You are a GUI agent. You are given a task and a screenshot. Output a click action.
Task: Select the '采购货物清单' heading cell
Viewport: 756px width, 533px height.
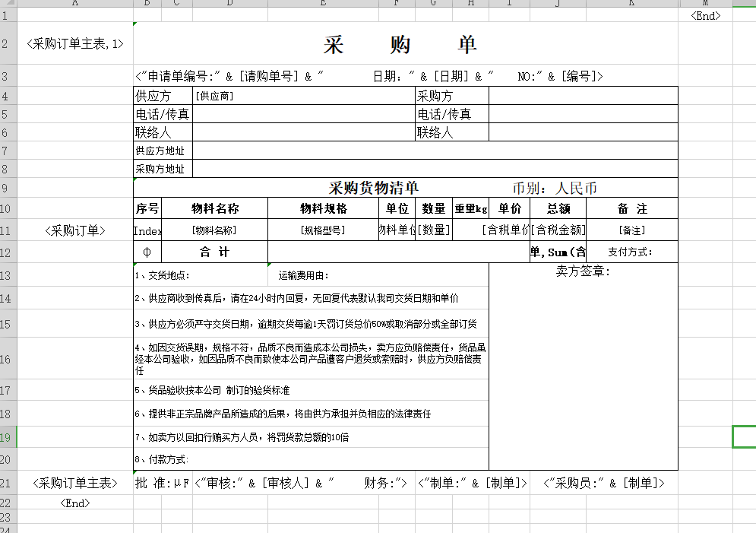point(406,188)
